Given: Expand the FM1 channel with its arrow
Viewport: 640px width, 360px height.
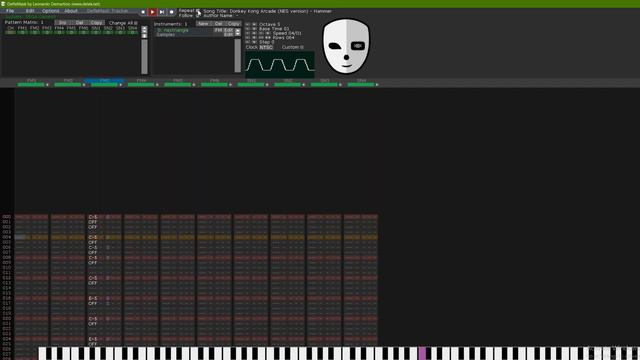Looking at the screenshot, I should tap(47, 85).
